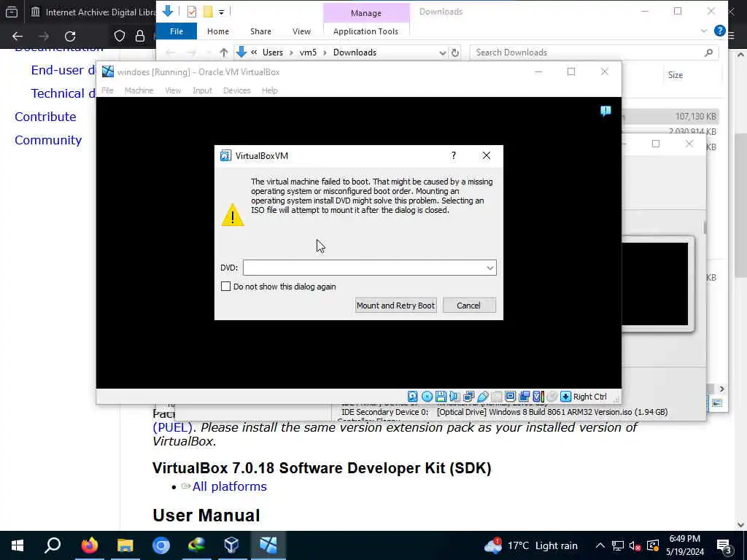Screen dimensions: 747x560
Task: Open the File menu in VirtualBox window
Action: click(107, 90)
